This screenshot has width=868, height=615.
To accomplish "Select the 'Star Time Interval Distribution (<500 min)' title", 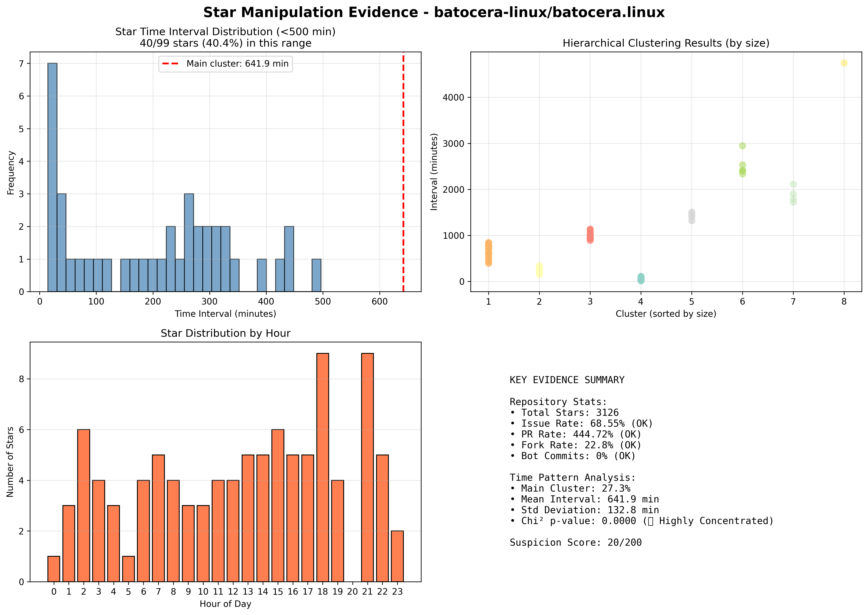I will [x=225, y=32].
